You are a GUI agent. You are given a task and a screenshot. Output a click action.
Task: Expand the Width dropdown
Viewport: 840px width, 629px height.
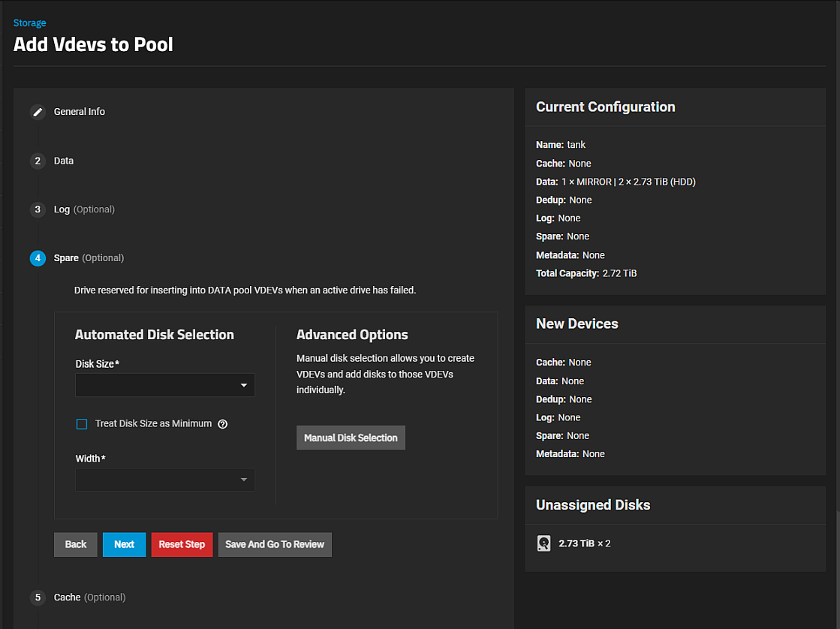pyautogui.click(x=164, y=480)
